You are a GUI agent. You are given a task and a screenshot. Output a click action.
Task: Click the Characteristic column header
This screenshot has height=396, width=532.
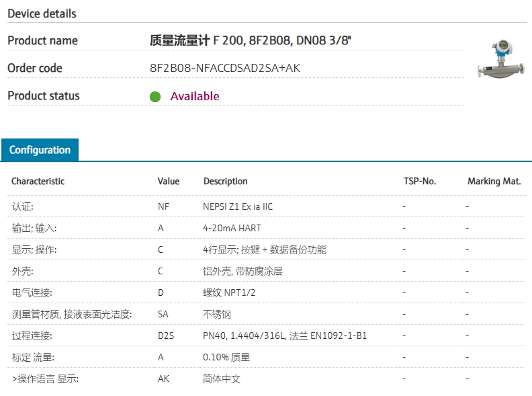tap(38, 182)
